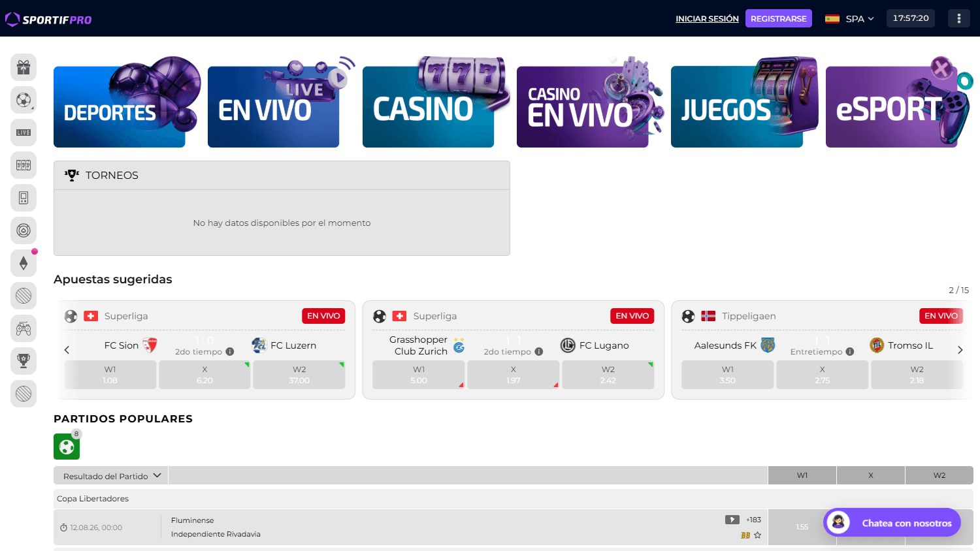Screen dimensions: 980x551
Task: Select the soccer ball sports sidebar icon
Action: tap(24, 100)
